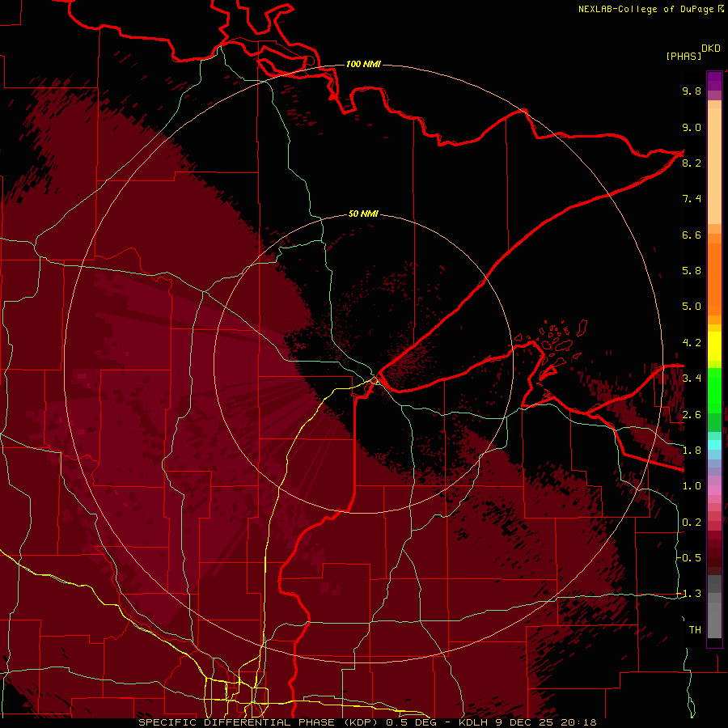Click the TH threshold label on the legend
Image resolution: width=728 pixels, height=728 pixels.
[695, 630]
